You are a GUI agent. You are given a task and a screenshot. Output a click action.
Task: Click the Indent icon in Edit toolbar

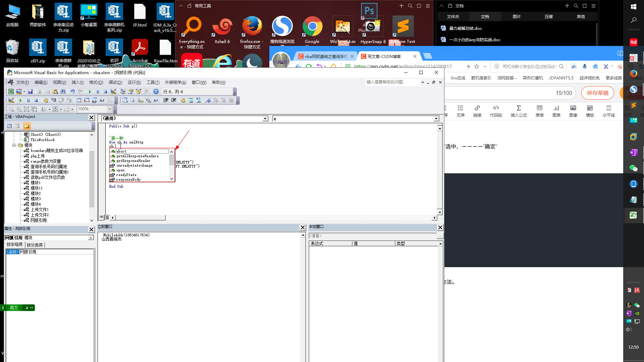(166, 100)
